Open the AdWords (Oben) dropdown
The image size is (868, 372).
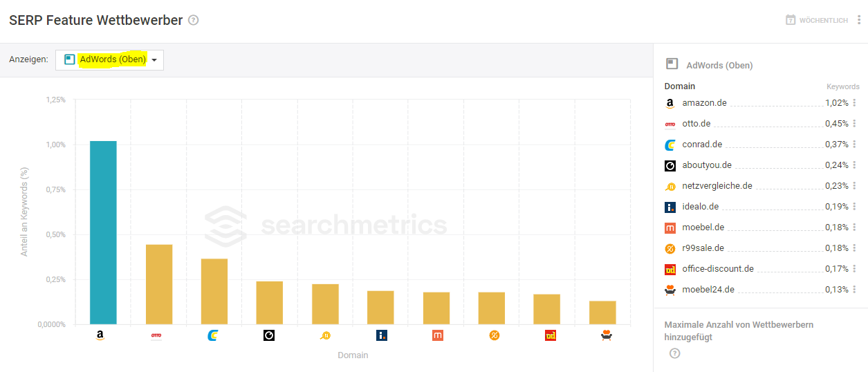tap(109, 59)
